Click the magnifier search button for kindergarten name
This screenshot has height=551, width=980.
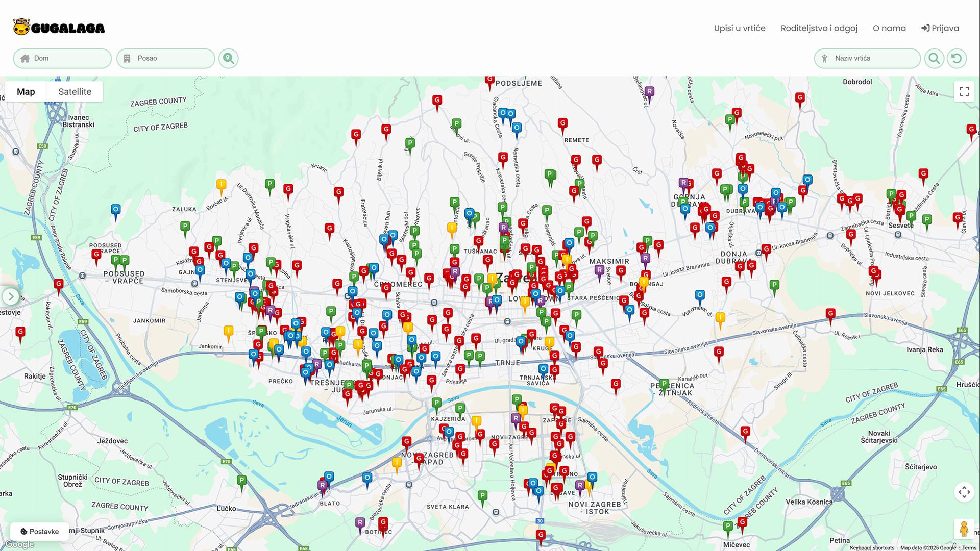tap(934, 58)
